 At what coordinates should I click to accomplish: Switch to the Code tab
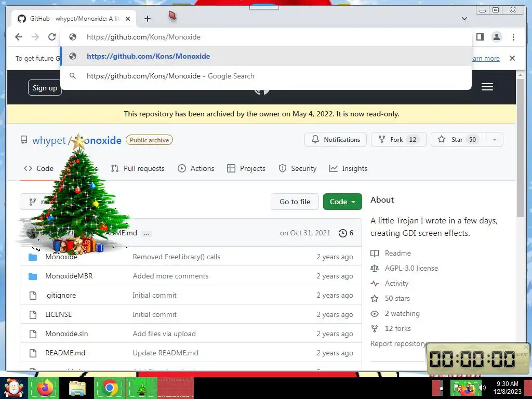38,169
